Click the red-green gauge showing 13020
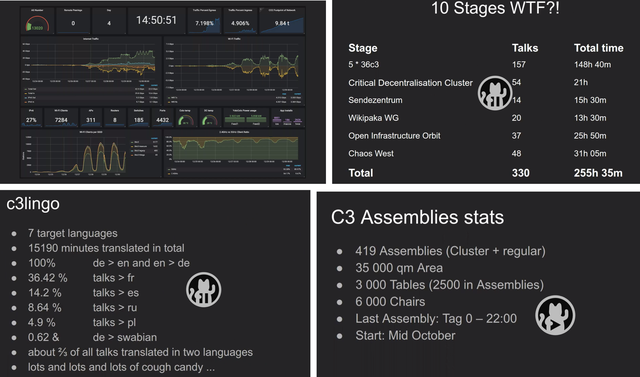The width and height of the screenshot is (640, 377). pyautogui.click(x=37, y=21)
